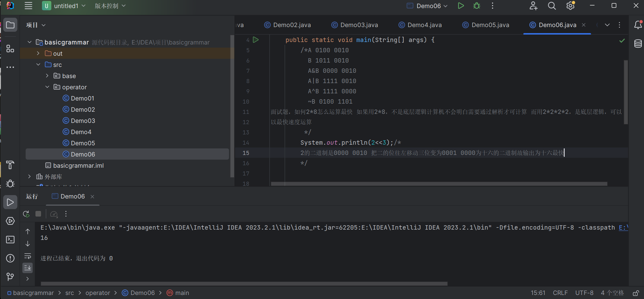This screenshot has width=644, height=299.
Task: Open more run actions menu in title bar
Action: (x=493, y=6)
